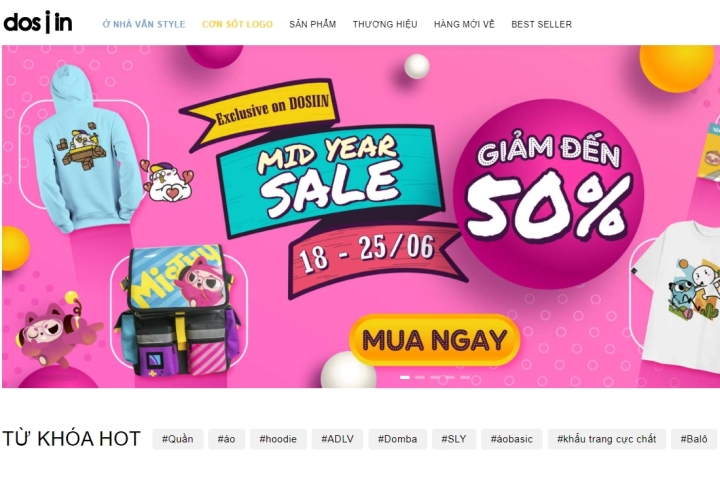This screenshot has height=479, width=720.
Task: Click the white t-shirt product image
Action: (x=681, y=298)
